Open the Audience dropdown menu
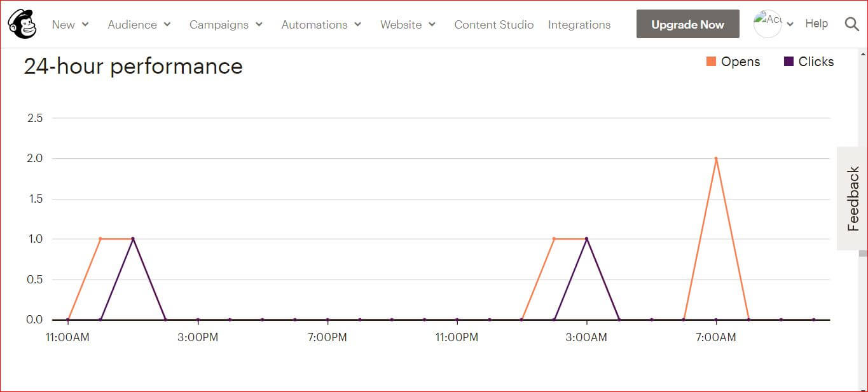 [x=139, y=25]
